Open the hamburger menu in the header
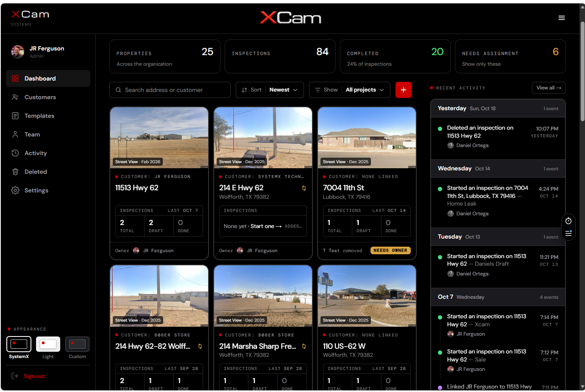Image resolution: width=585 pixels, height=392 pixels. pyautogui.click(x=562, y=18)
